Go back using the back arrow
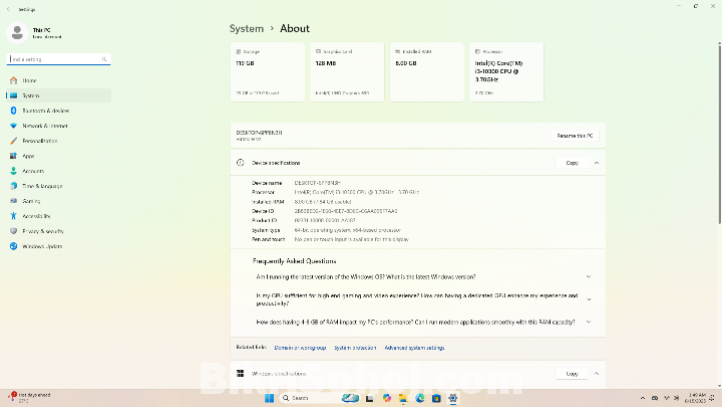722x407 pixels. [x=8, y=9]
